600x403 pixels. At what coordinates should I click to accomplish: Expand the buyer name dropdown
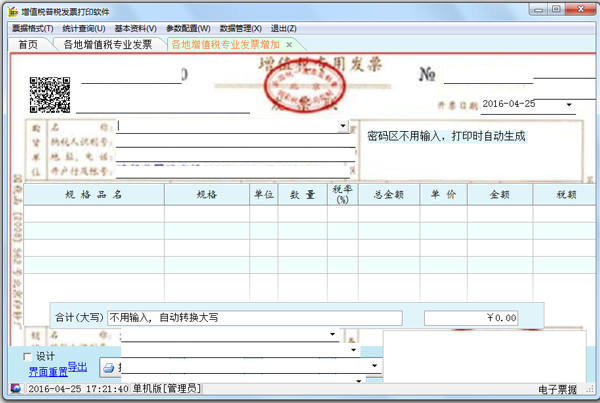[x=343, y=126]
